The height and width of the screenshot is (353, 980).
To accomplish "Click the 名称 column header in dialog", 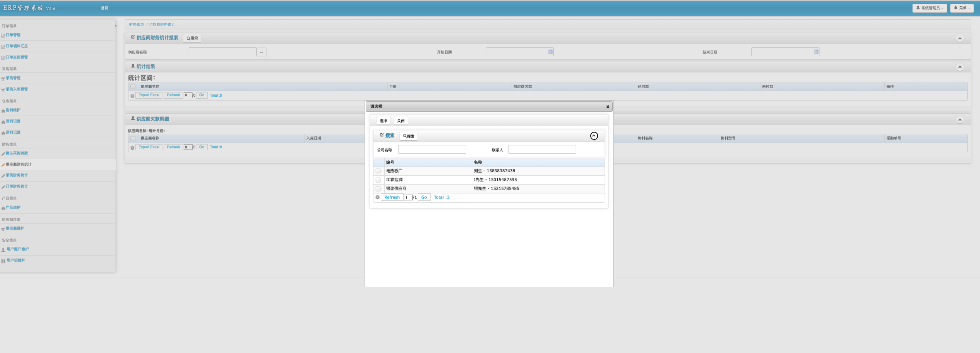I will 538,162.
